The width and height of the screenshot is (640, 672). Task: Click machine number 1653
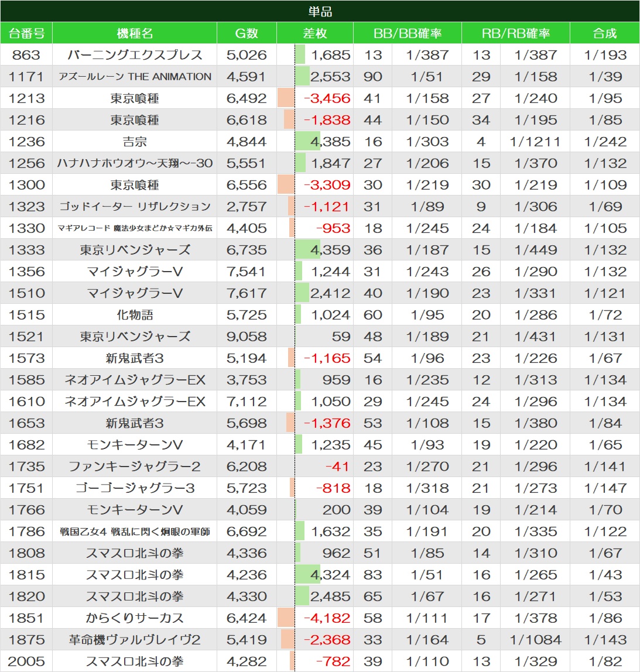point(26,423)
